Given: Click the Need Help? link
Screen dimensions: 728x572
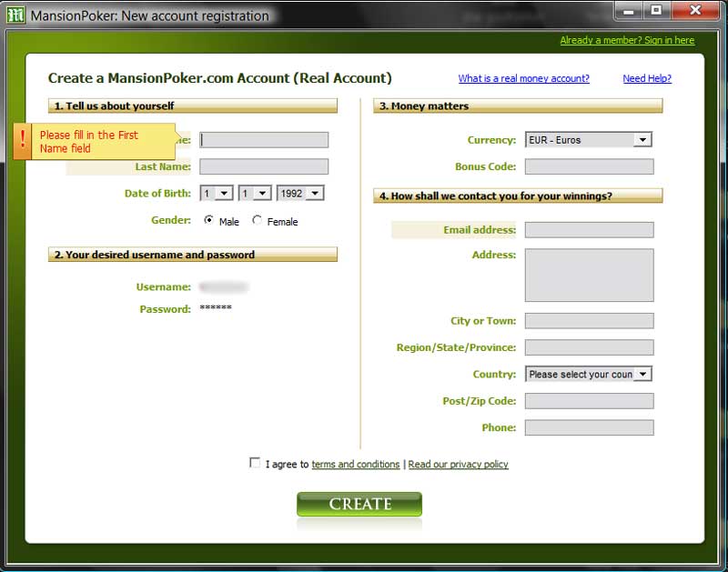Looking at the screenshot, I should coord(647,78).
